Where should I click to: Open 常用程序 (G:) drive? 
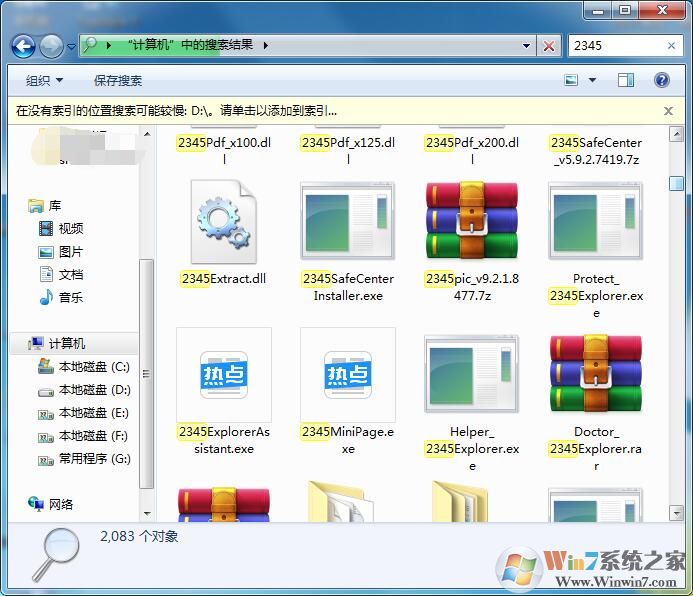(x=84, y=459)
